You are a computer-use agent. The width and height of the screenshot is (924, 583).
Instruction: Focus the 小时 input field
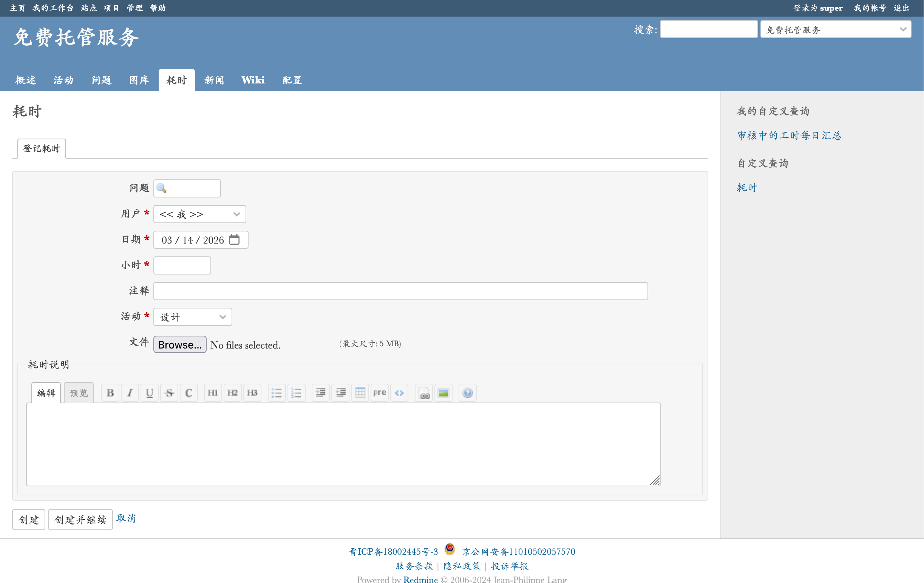pos(182,265)
